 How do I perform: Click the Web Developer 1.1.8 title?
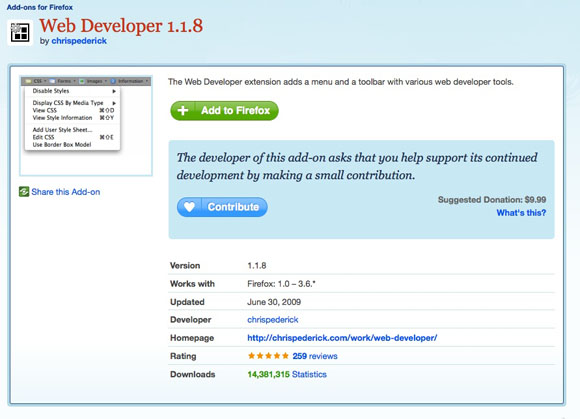click(x=121, y=26)
